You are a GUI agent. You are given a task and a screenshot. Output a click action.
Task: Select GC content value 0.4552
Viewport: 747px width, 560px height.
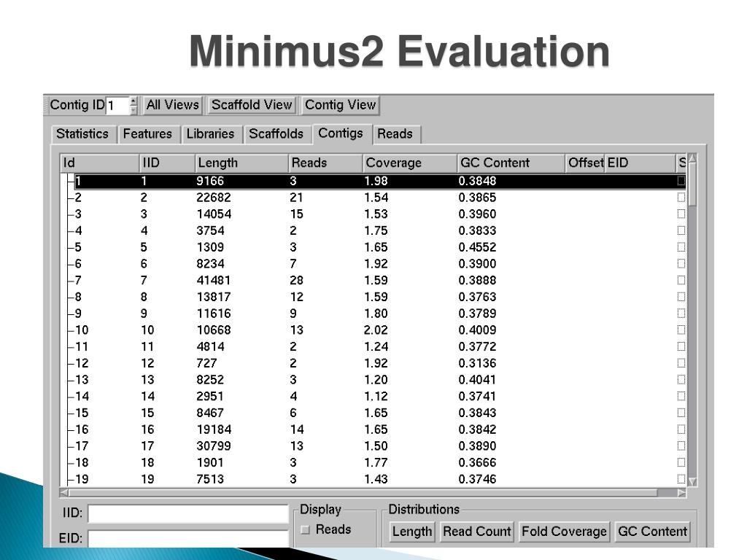coord(477,247)
